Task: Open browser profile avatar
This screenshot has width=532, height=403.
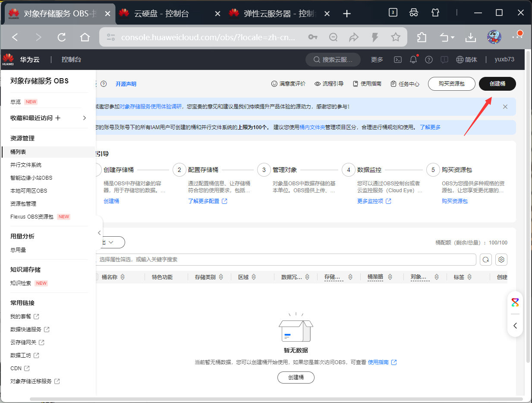Action: pyautogui.click(x=494, y=37)
